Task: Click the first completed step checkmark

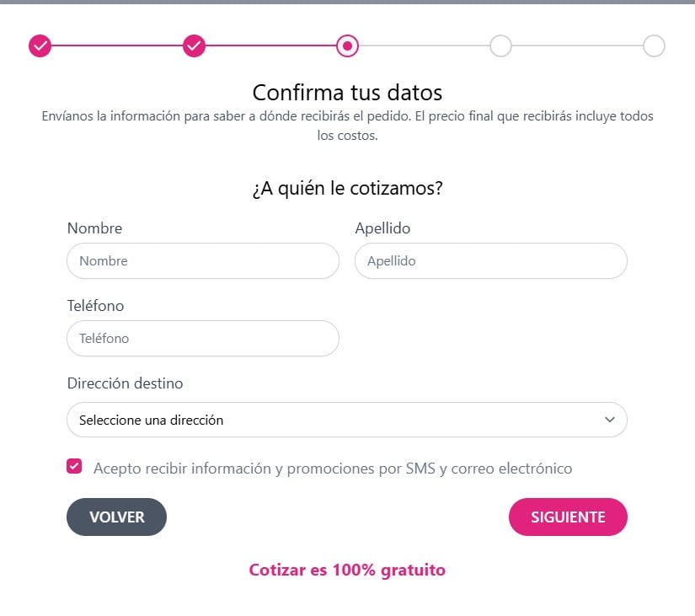Action: pyautogui.click(x=40, y=46)
